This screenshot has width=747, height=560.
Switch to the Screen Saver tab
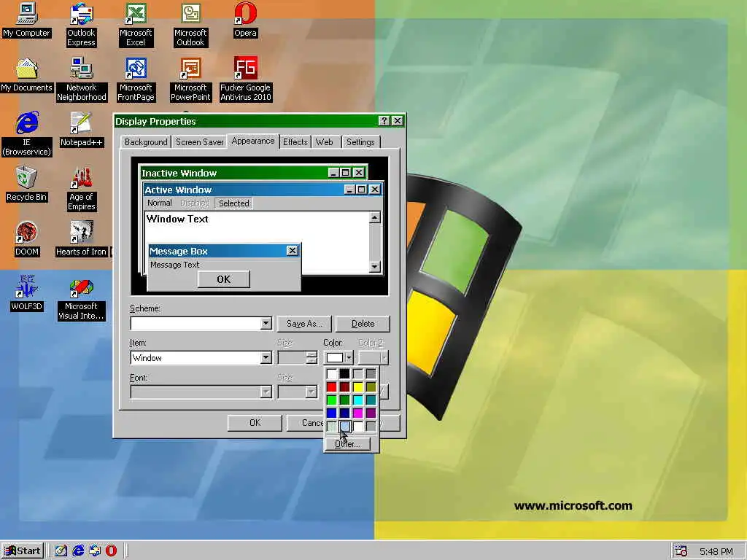(200, 142)
